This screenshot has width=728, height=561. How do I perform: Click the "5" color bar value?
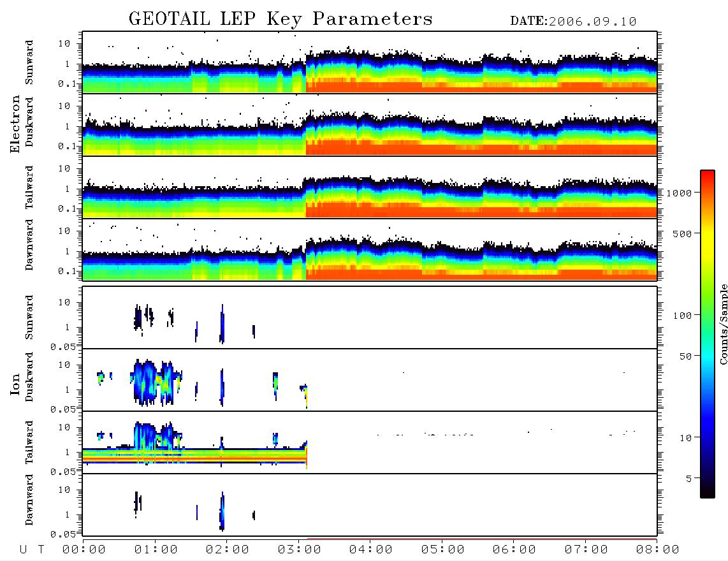click(x=688, y=478)
